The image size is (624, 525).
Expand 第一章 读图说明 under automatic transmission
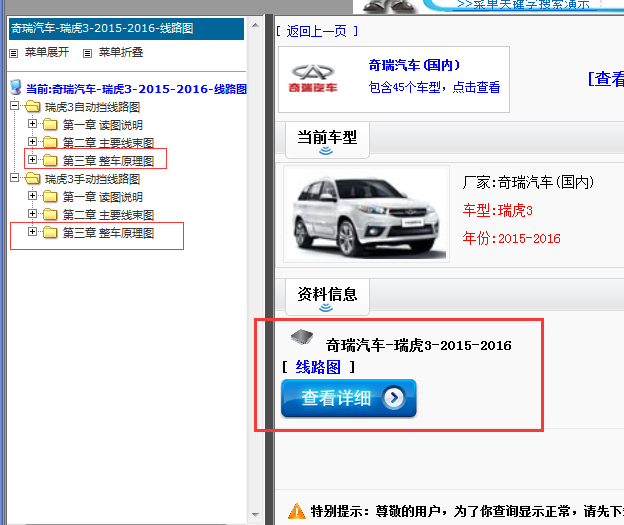33,124
